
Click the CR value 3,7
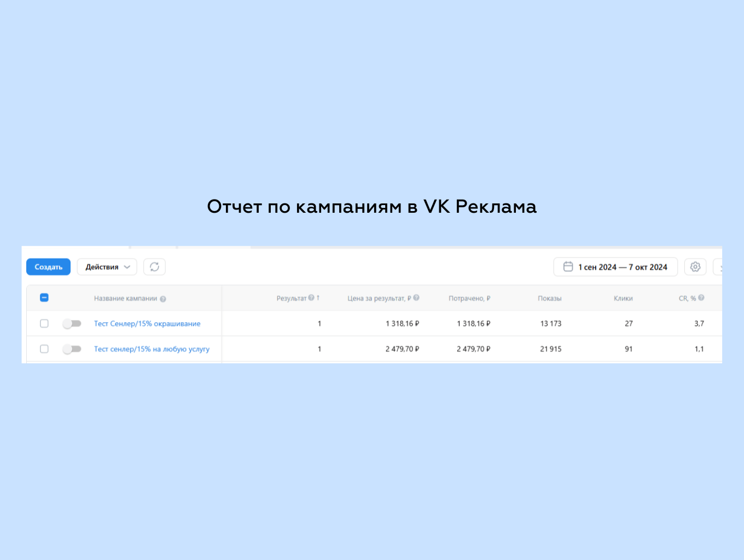(x=699, y=324)
